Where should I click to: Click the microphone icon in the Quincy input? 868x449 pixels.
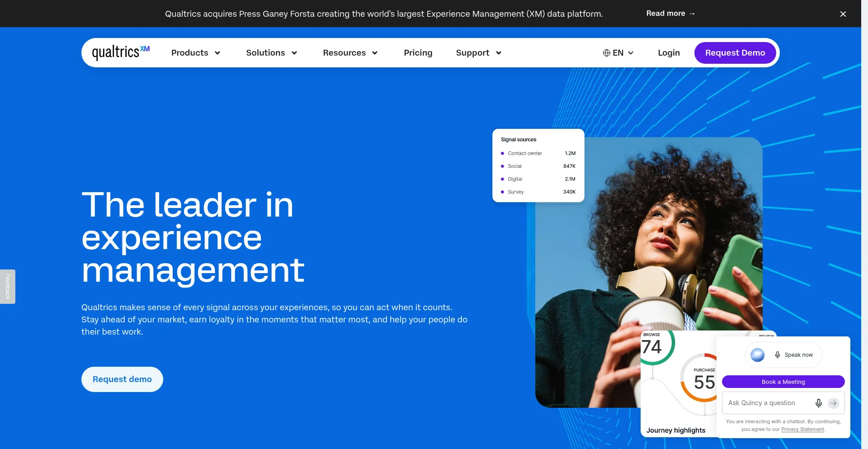pos(818,403)
